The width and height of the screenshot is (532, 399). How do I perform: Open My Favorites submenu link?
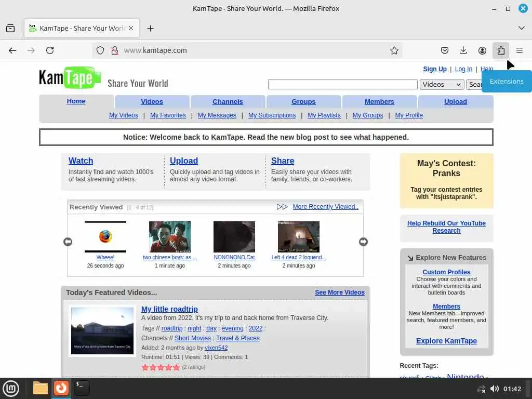pyautogui.click(x=168, y=115)
